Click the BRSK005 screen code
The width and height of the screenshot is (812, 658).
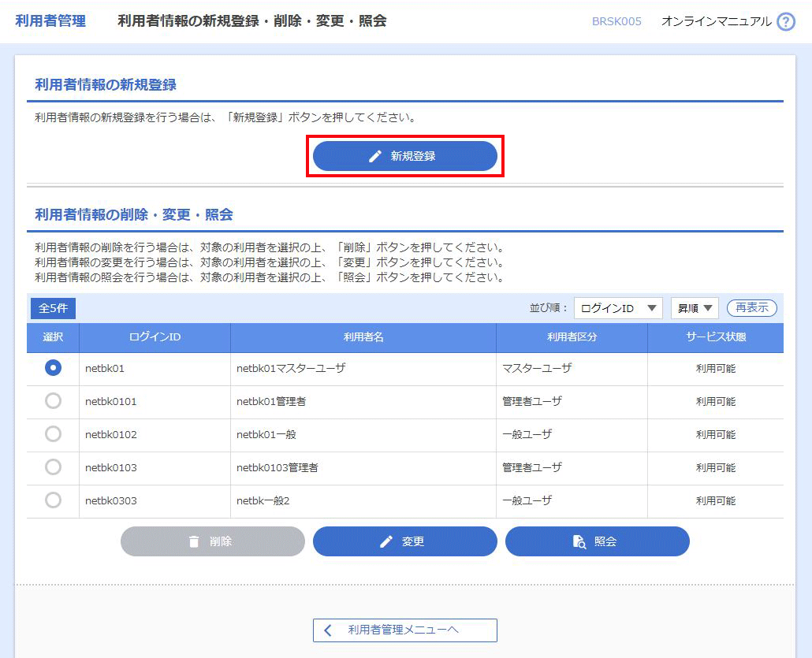[x=616, y=22]
